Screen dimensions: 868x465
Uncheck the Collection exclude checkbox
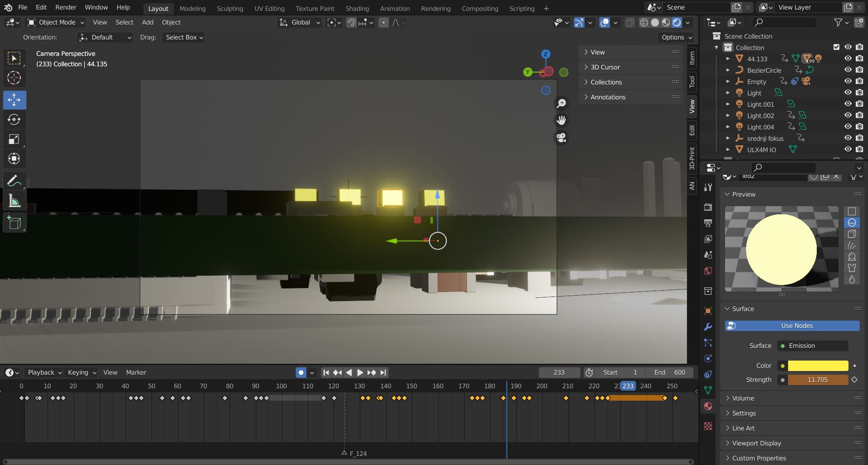(836, 47)
